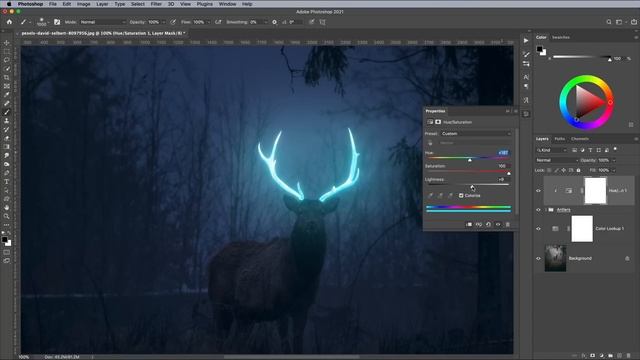Click the layer mask icon in Properties header

(438, 122)
